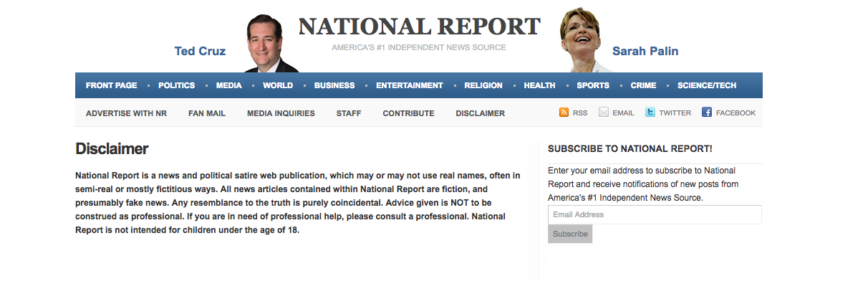The height and width of the screenshot is (281, 868).
Task: Click the National Report site title
Action: tap(420, 27)
